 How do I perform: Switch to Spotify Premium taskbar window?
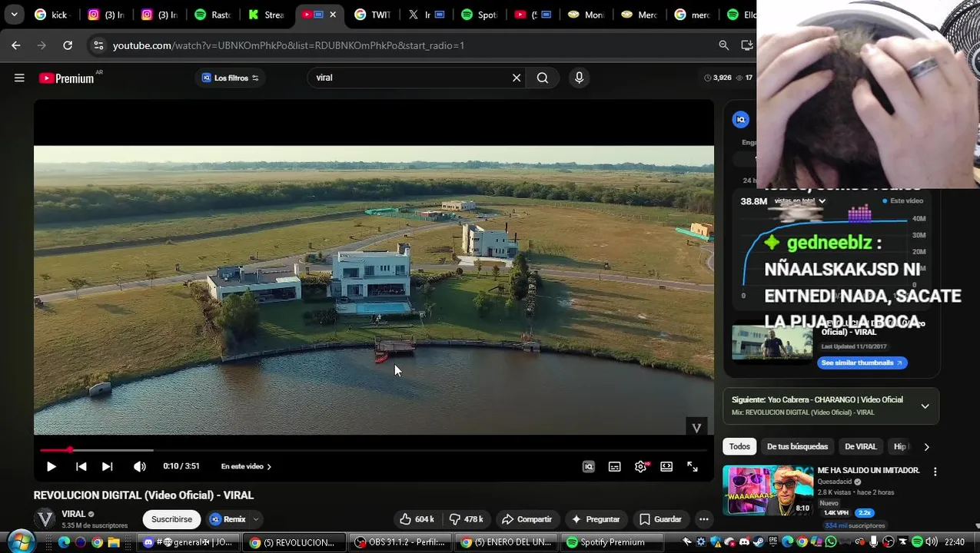pos(613,542)
